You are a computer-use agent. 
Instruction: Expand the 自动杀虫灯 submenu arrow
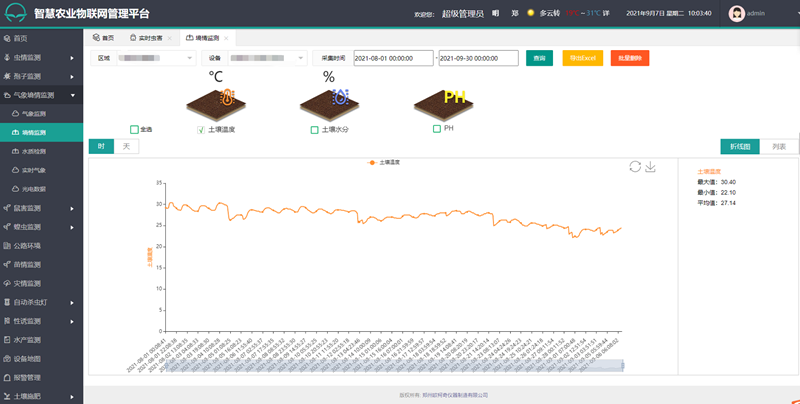(x=72, y=303)
